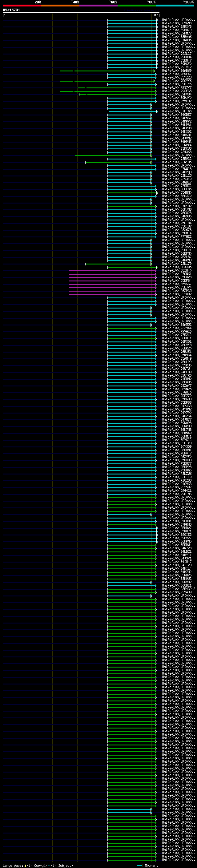Click the UniRef100_B4KSQ1 label

tap(177, 135)
